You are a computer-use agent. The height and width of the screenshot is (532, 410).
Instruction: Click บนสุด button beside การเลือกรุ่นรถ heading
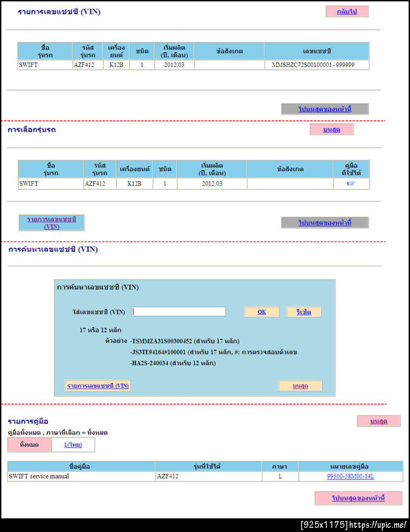331,130
